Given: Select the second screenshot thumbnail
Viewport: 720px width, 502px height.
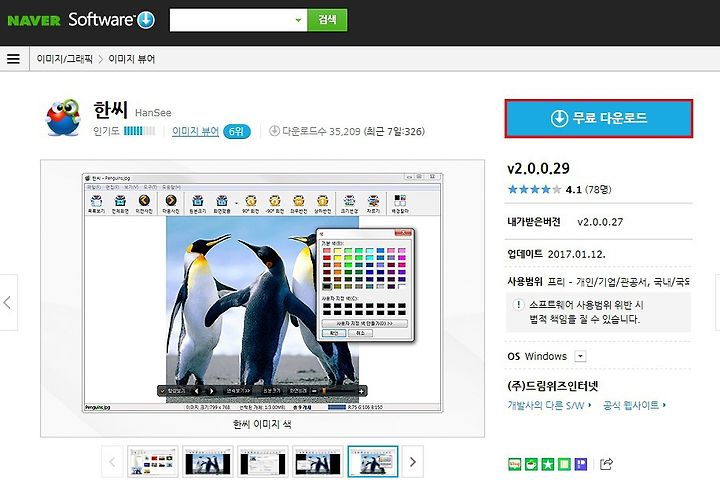Looking at the screenshot, I should tap(208, 462).
